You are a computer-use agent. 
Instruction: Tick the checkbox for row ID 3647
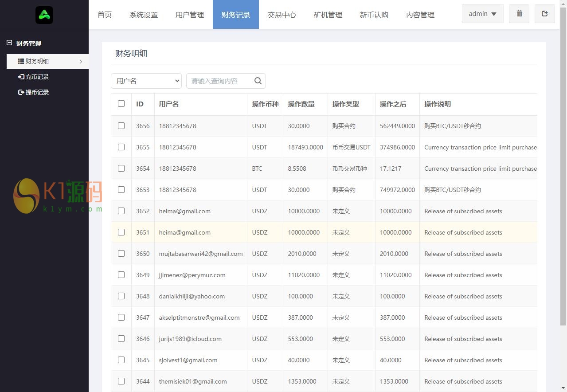tap(121, 318)
